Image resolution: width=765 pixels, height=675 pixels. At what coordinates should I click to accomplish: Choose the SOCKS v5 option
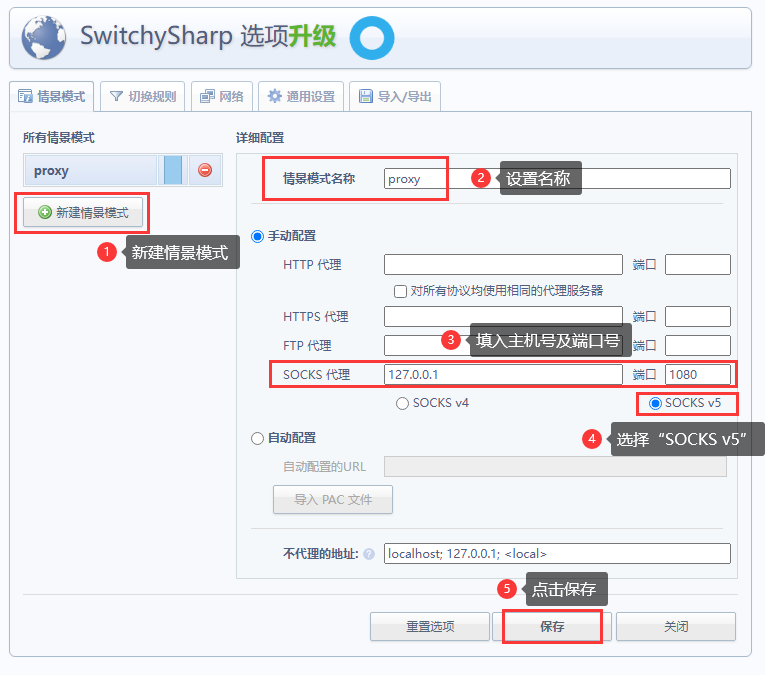[x=655, y=404]
